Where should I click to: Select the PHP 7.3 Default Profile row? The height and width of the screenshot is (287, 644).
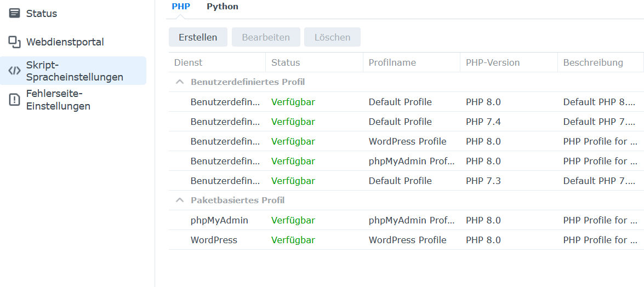coord(406,181)
